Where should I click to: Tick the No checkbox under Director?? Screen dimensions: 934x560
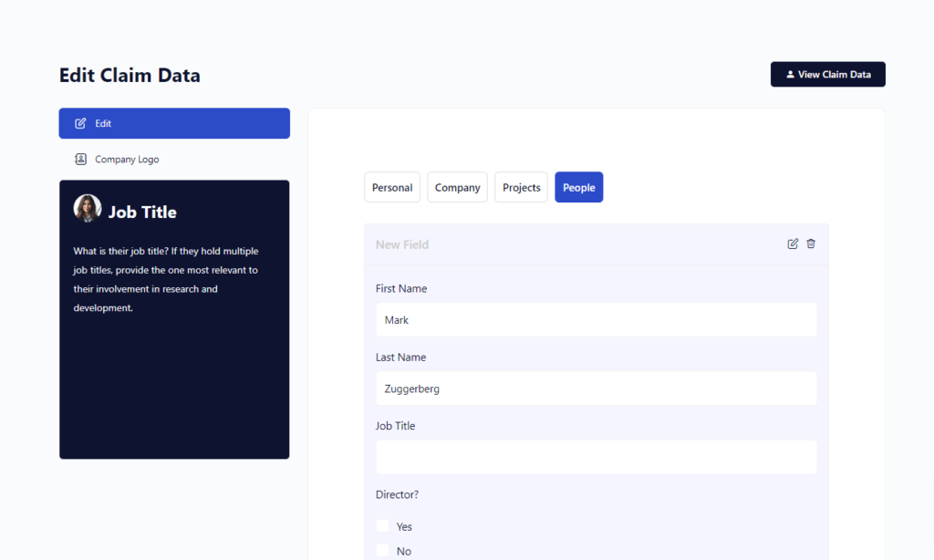(x=383, y=551)
